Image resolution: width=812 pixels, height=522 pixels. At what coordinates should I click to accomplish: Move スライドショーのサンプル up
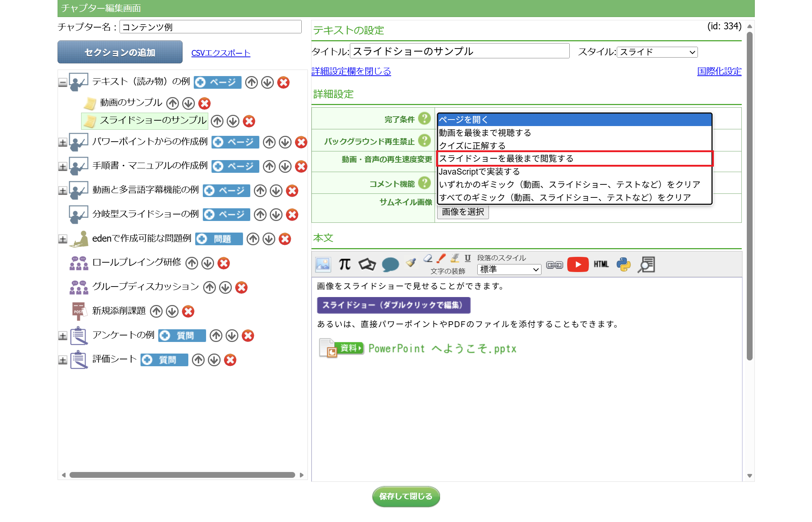click(217, 121)
